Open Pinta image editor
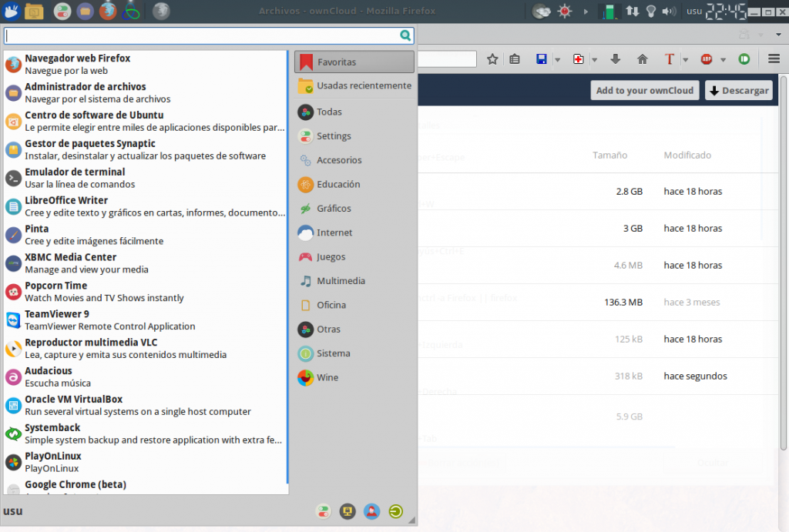Screen dimensions: 789x532 [x=146, y=235]
